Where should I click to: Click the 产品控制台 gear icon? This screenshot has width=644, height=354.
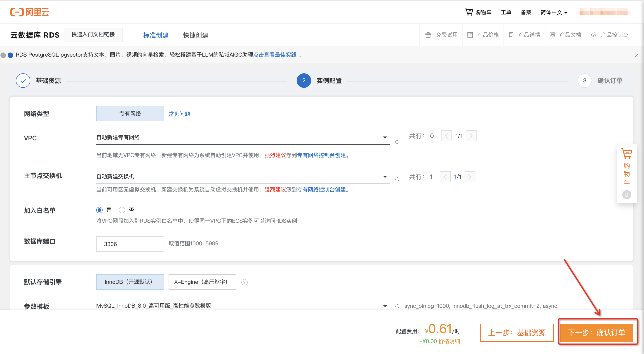pyautogui.click(x=594, y=35)
